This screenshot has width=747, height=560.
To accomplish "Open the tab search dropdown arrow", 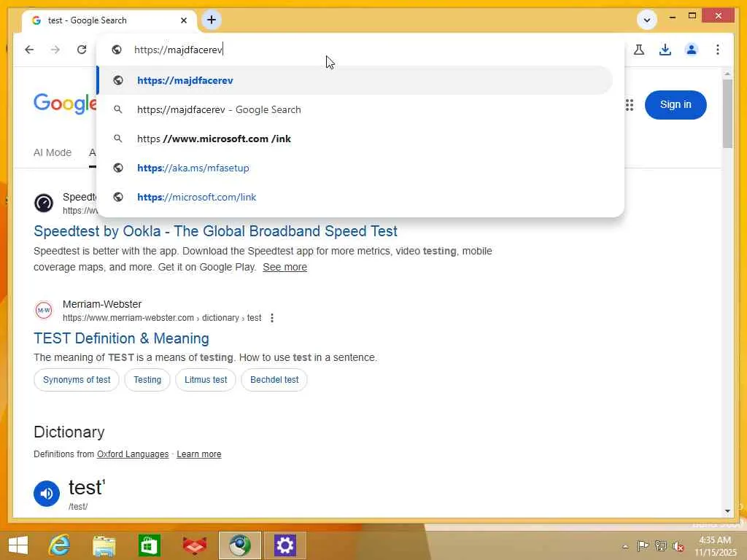I will tap(646, 20).
